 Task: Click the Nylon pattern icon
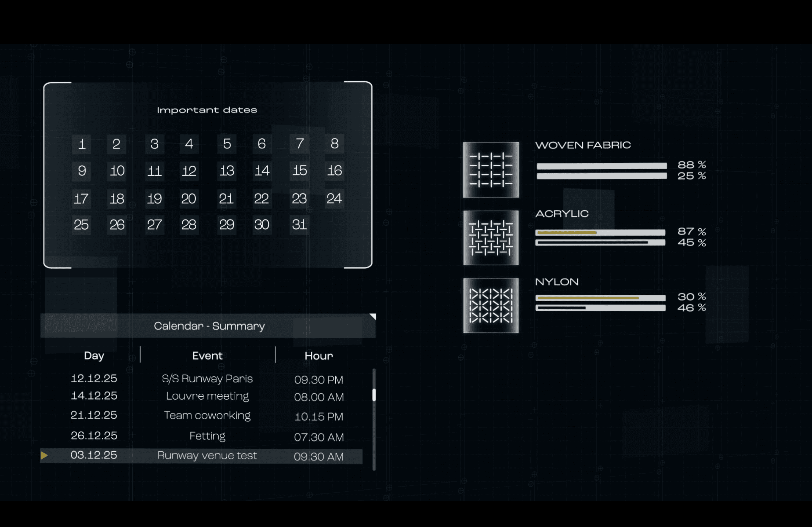491,305
